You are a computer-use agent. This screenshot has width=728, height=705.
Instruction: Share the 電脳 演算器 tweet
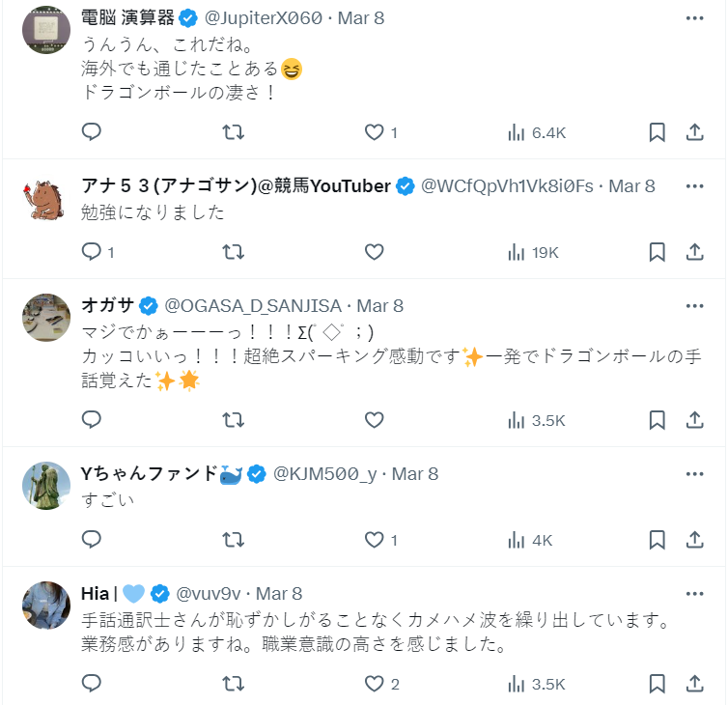click(694, 132)
